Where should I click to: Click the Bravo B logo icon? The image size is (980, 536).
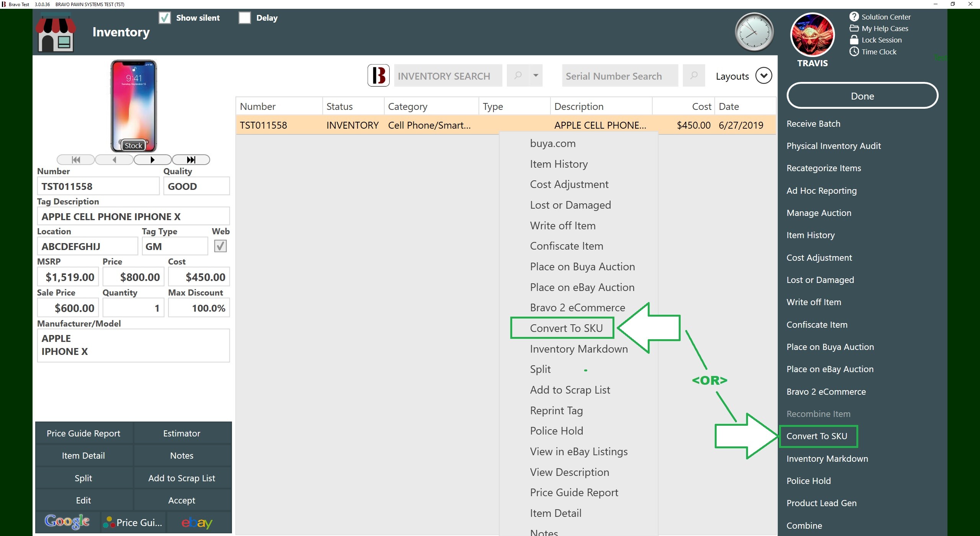tap(378, 75)
